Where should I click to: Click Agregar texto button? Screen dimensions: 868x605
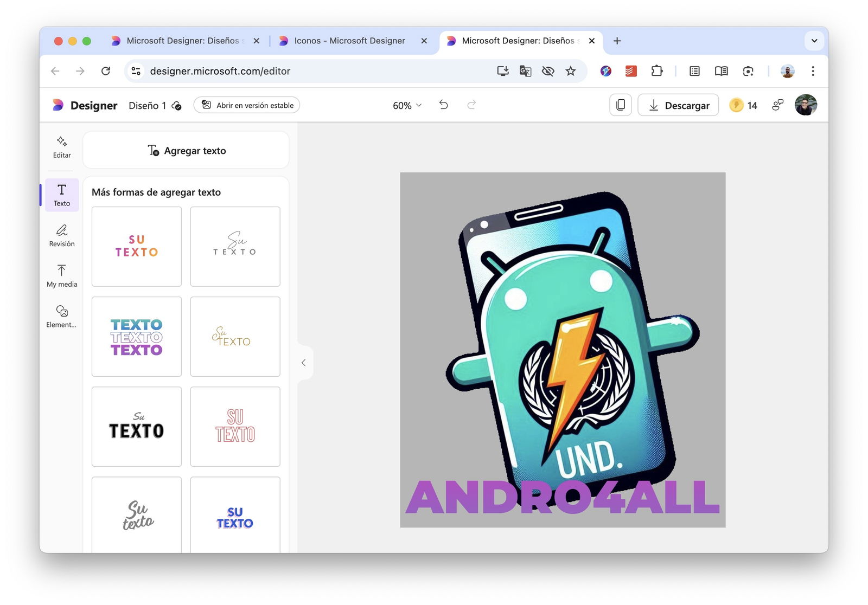186,150
